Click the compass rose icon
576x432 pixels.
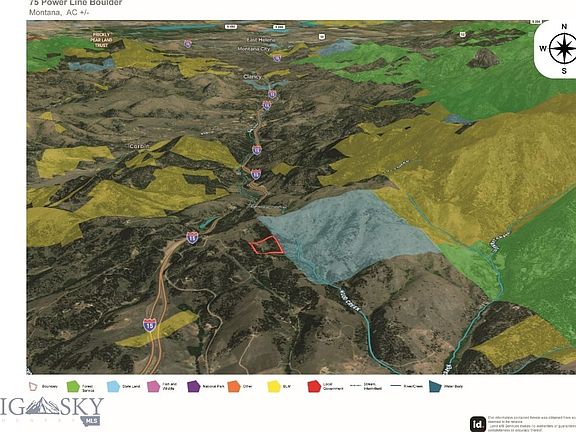(x=562, y=48)
